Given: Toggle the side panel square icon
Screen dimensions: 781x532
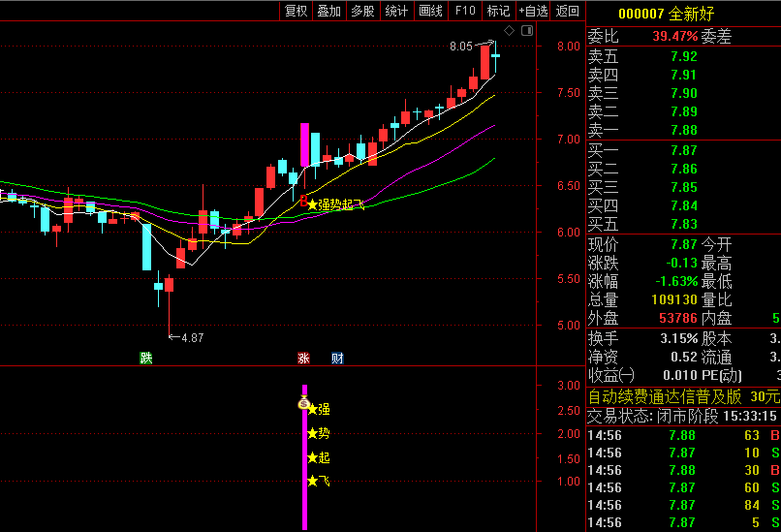Looking at the screenshot, I should [x=527, y=31].
